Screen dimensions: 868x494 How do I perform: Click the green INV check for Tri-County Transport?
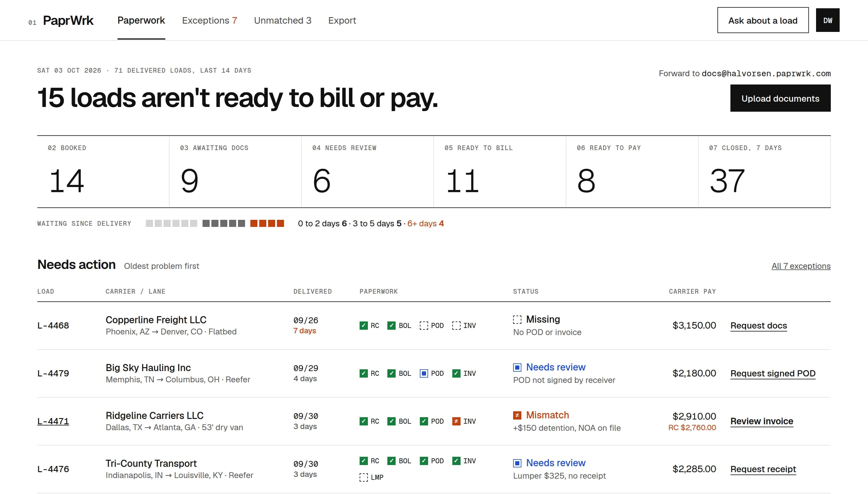click(456, 461)
